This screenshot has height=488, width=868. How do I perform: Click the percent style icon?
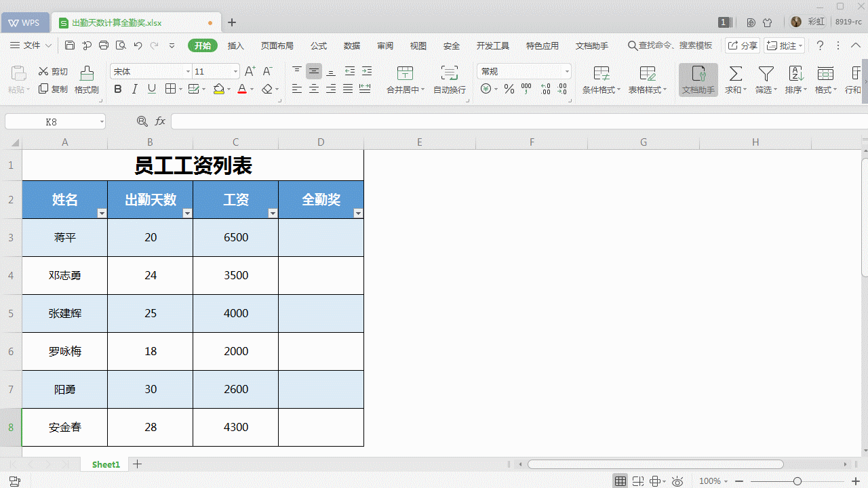(509, 89)
